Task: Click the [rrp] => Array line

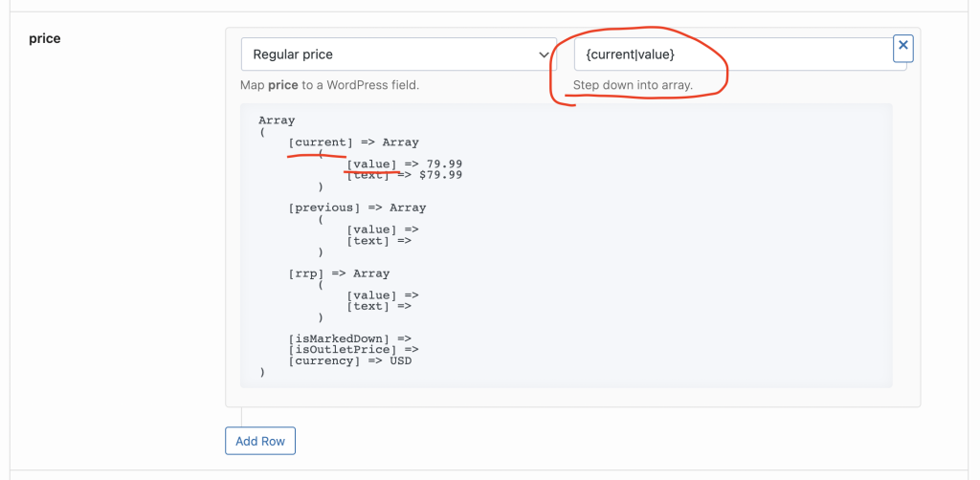Action: (339, 273)
